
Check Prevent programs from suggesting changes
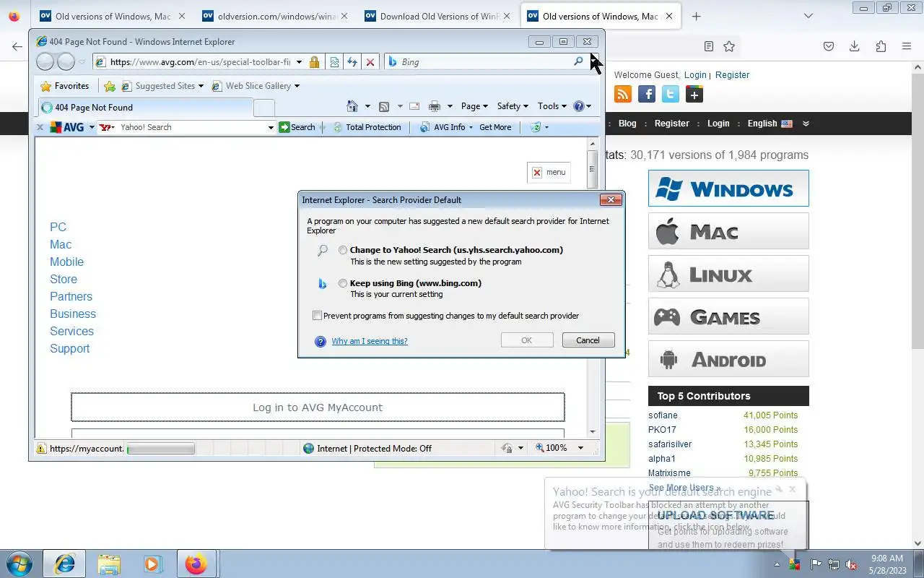[317, 316]
